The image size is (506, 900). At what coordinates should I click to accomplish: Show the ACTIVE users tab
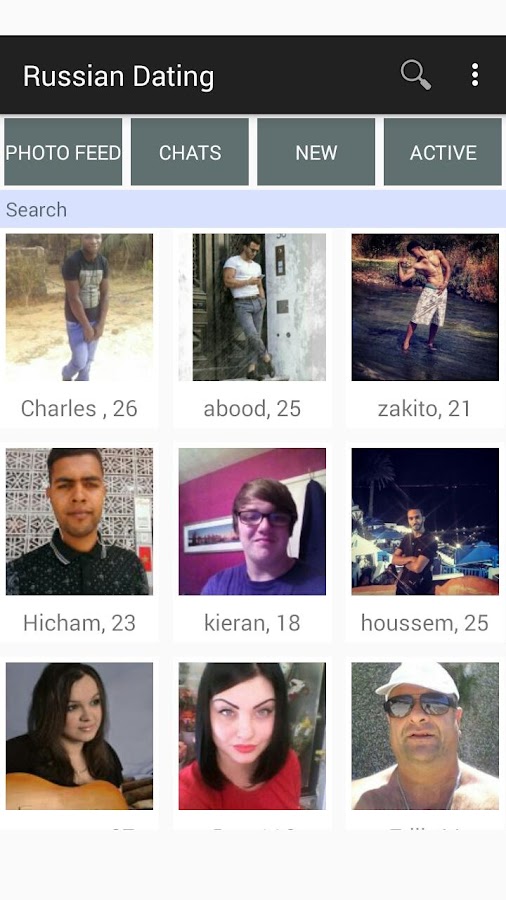pos(443,152)
